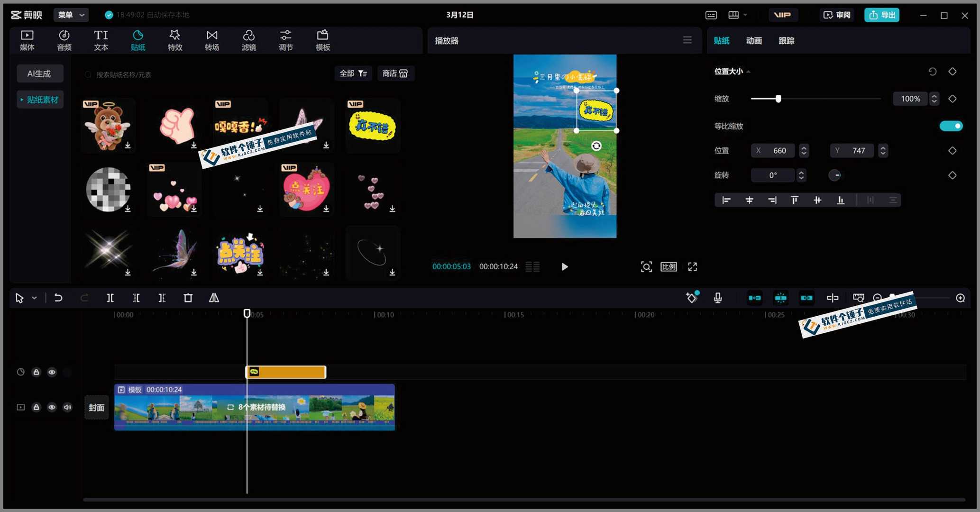Viewport: 980px width, 512px height.
Task: Open the 转场 (Transitions) panel
Action: tap(211, 40)
